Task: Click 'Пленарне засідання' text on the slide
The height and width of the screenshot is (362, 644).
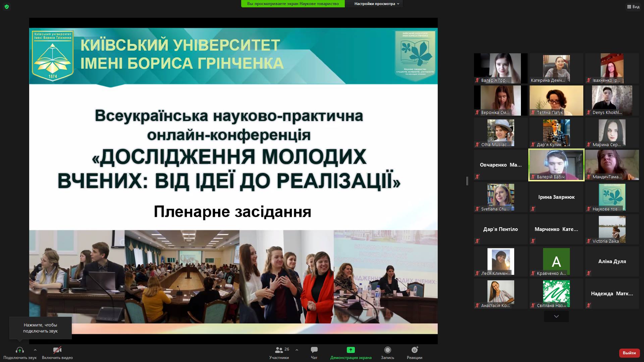Action: [232, 212]
